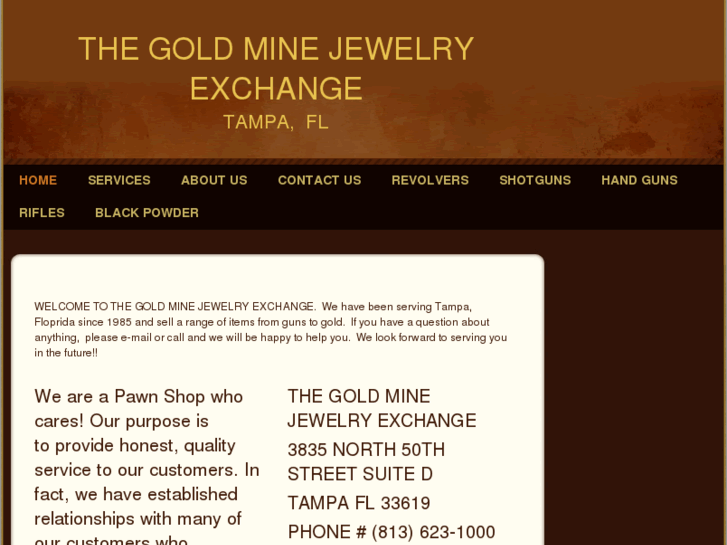This screenshot has width=727, height=545.
Task: Navigate to Contact Us
Action: coord(319,180)
